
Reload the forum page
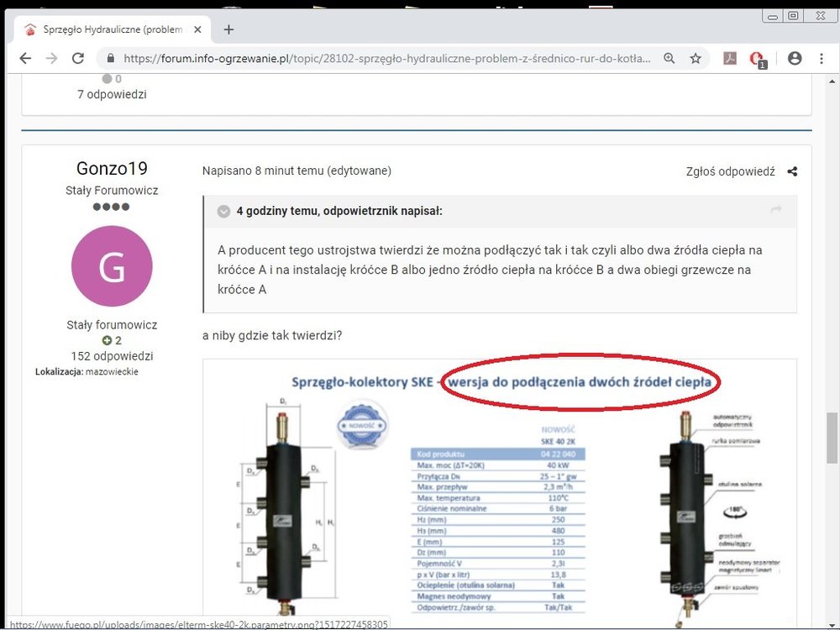[78, 58]
